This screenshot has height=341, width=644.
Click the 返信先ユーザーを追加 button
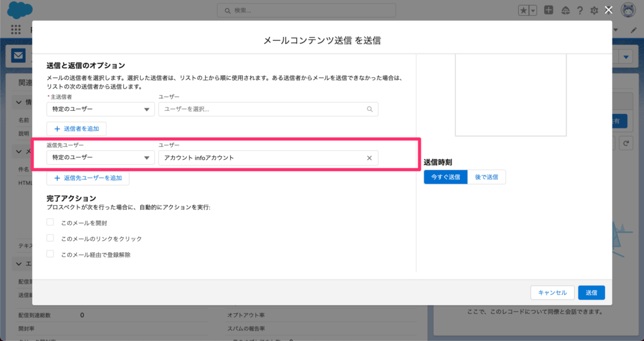click(88, 178)
